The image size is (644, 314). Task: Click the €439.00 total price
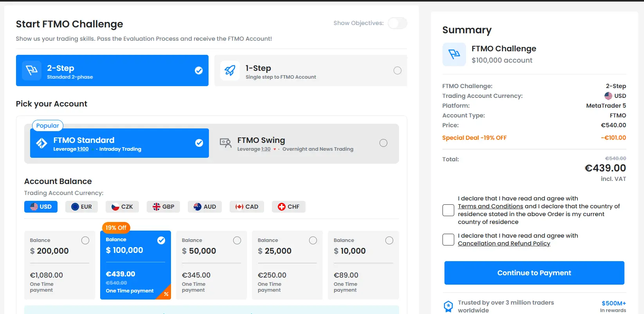coord(605,168)
